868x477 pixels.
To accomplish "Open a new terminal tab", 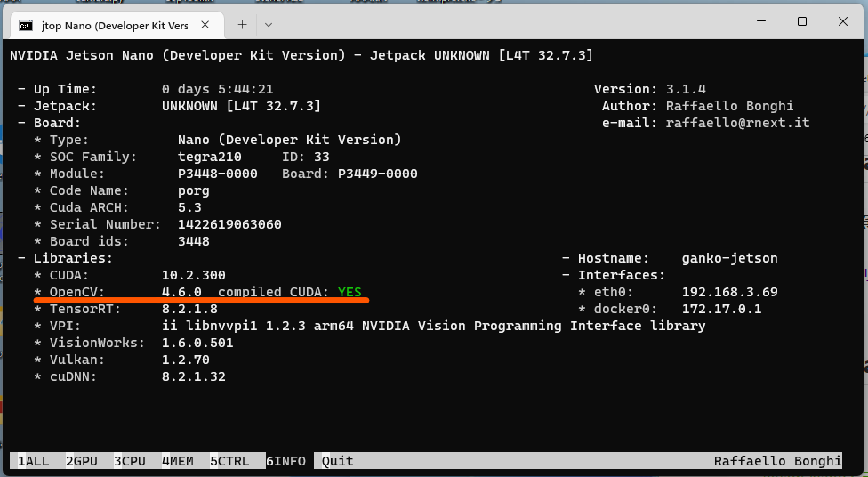I will coord(242,25).
